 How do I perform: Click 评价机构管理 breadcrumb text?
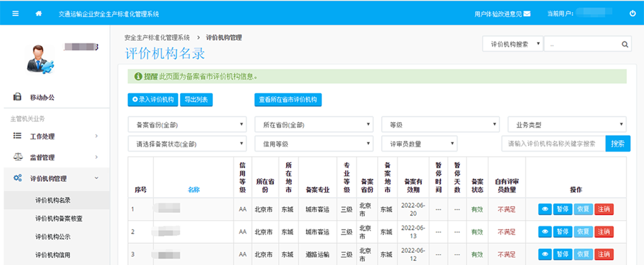(224, 37)
